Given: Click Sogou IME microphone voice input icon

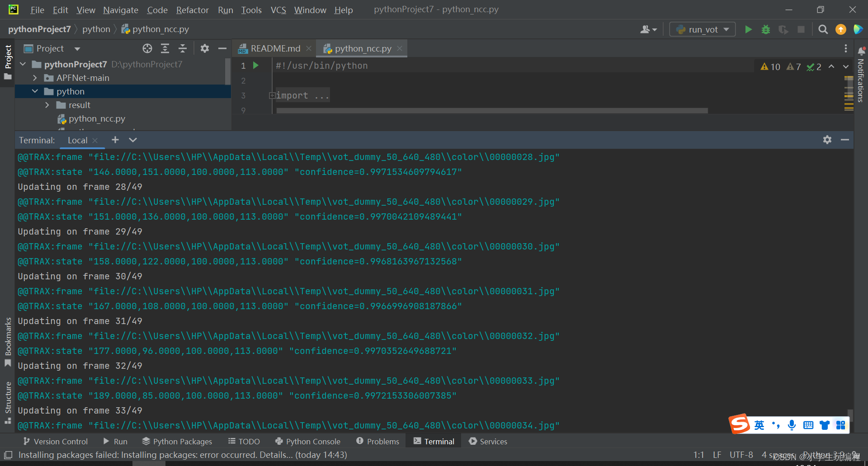Looking at the screenshot, I should [792, 425].
